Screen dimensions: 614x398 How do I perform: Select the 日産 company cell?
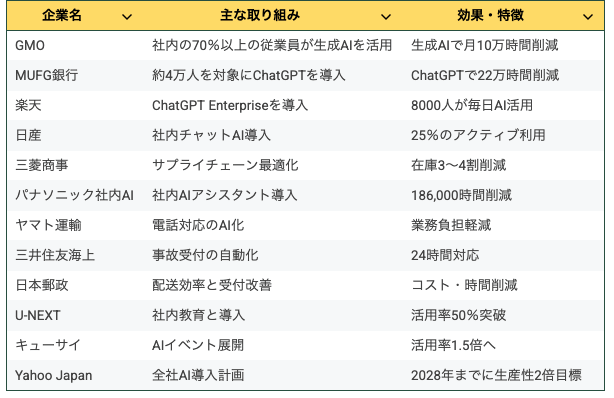28,135
